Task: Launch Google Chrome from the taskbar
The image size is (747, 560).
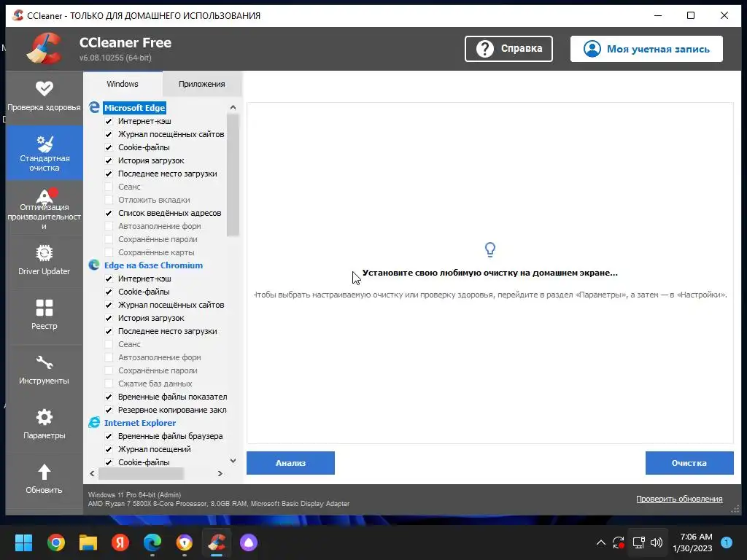Action: [56, 542]
